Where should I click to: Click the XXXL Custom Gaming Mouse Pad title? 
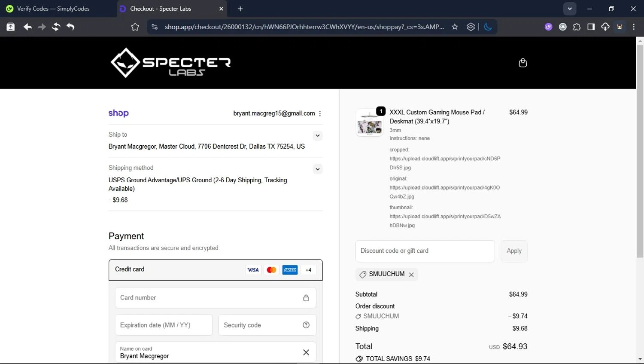pos(437,117)
